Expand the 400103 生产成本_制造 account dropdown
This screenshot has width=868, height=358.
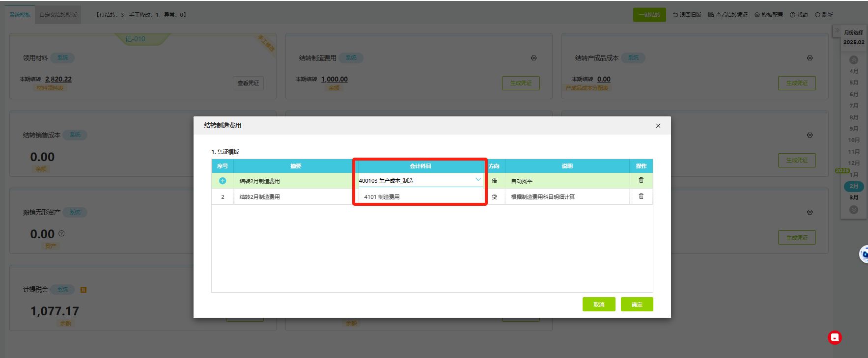tap(477, 180)
